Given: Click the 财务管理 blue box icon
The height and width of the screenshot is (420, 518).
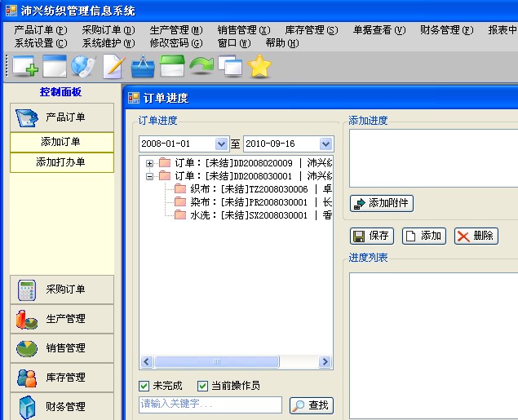Looking at the screenshot, I should click(27, 408).
